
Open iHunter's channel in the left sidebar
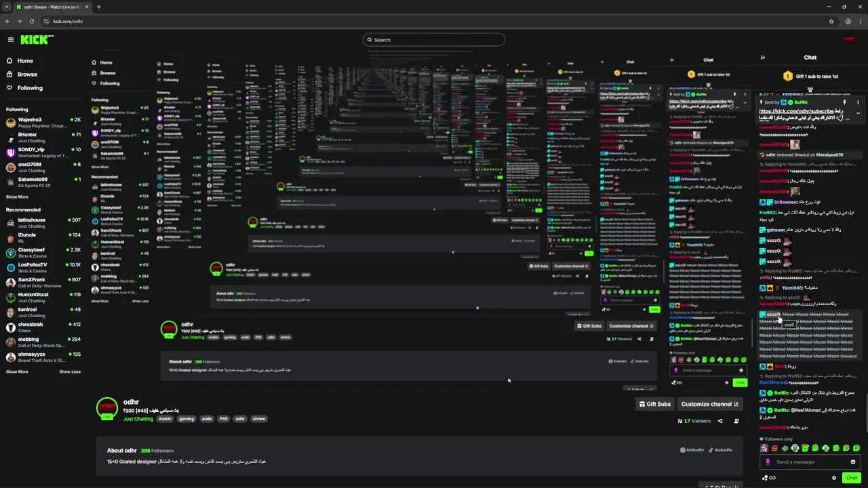43,138
